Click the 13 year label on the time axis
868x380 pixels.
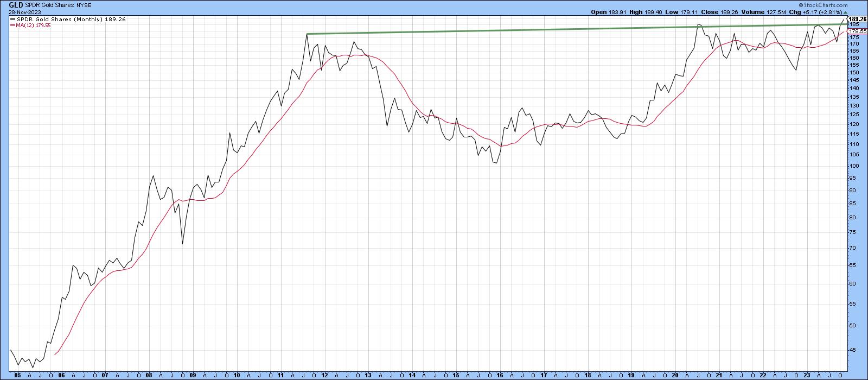tap(368, 375)
